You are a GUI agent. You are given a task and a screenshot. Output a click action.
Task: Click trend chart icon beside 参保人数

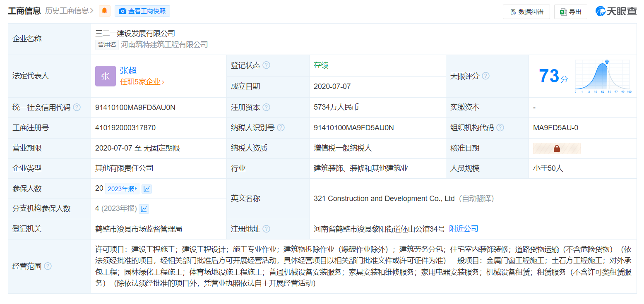click(147, 189)
